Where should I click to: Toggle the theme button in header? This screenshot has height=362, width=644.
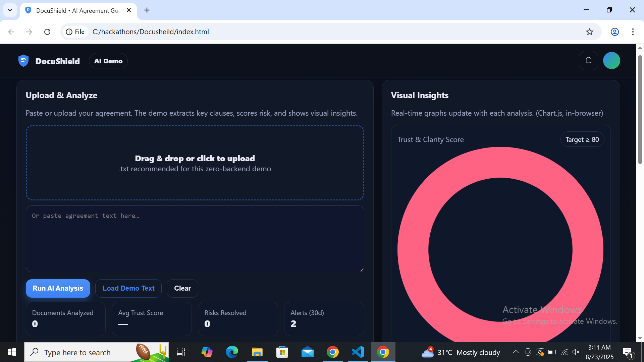[x=588, y=61]
